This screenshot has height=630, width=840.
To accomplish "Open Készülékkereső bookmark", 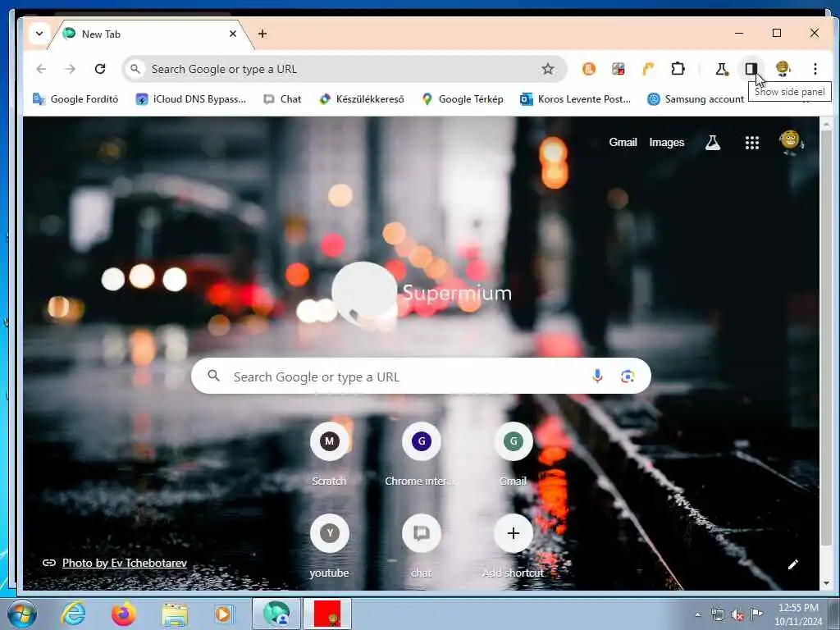I will click(x=362, y=99).
